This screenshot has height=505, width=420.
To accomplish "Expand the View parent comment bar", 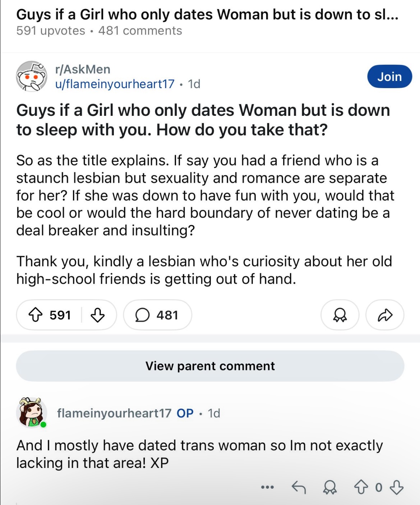I will [210, 366].
